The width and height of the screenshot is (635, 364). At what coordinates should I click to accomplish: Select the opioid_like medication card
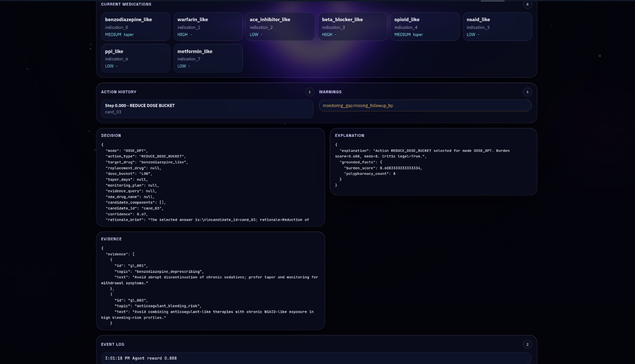pos(425,27)
